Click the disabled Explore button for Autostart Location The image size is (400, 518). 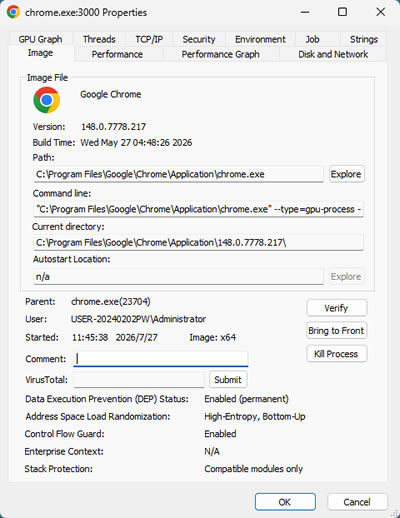pos(346,276)
